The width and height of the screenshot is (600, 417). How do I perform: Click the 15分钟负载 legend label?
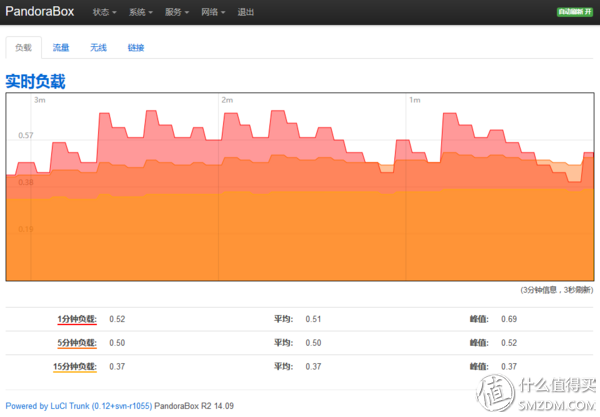point(75,367)
